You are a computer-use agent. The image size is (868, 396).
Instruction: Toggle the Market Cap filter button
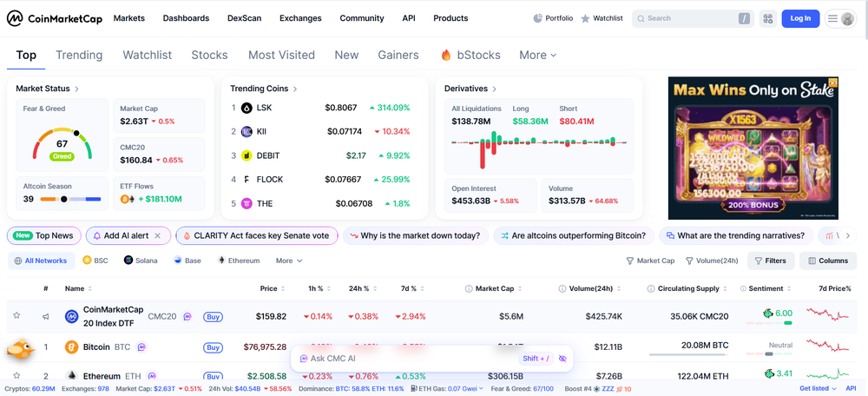[650, 261]
